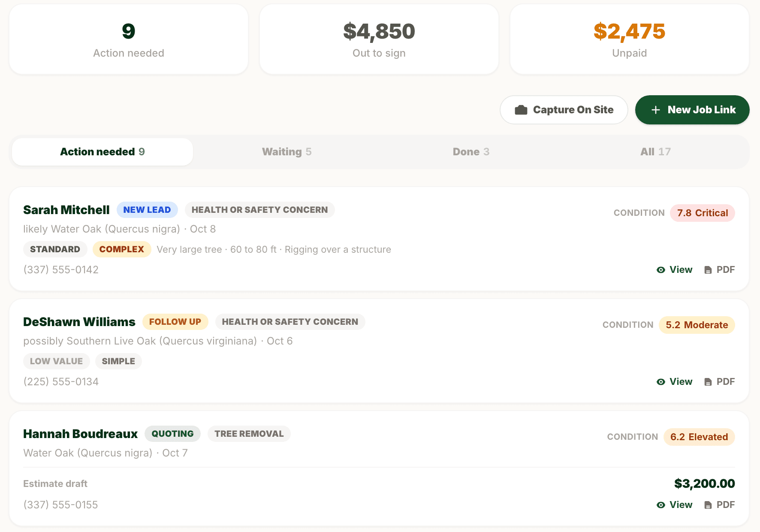Click the COMPLEX tag on Sarah Mitchell
The image size is (760, 532).
click(x=122, y=249)
